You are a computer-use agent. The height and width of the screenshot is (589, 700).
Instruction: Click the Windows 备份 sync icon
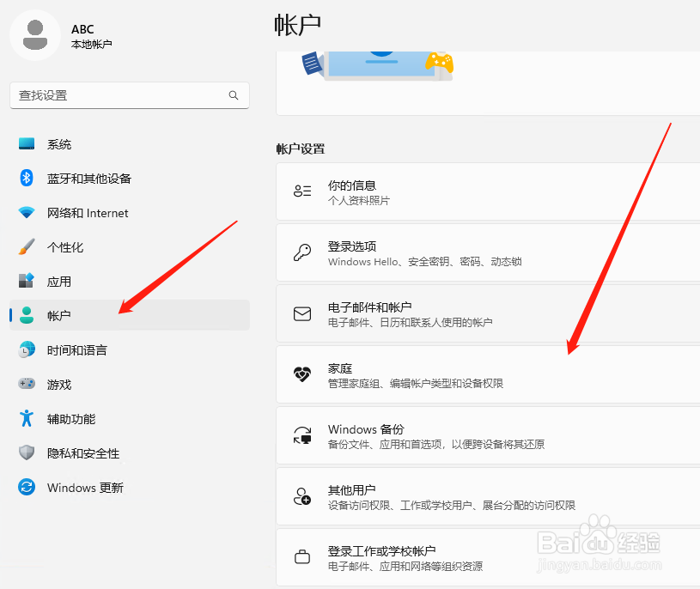click(302, 435)
